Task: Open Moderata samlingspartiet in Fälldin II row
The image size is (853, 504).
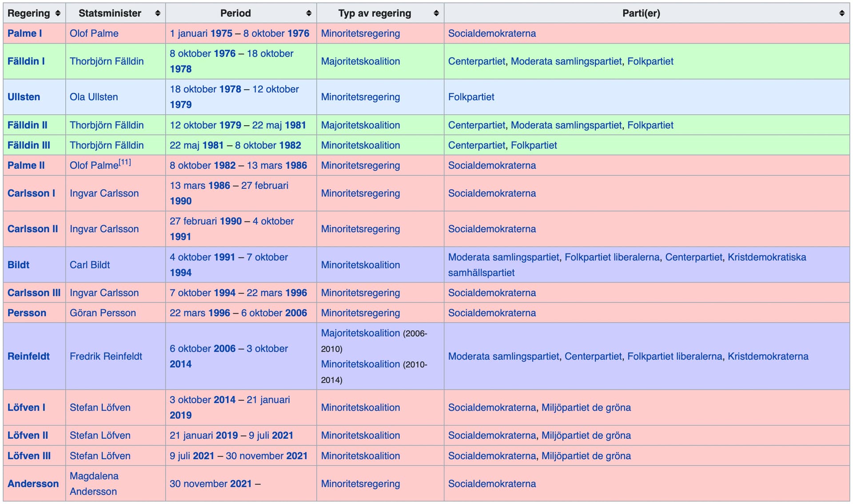Action: (566, 125)
